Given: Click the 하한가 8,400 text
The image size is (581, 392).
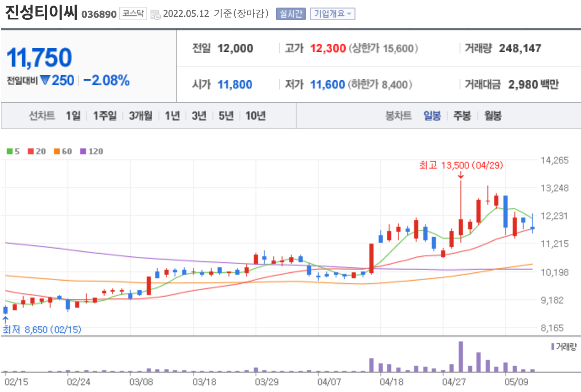Looking at the screenshot, I should click(380, 85).
